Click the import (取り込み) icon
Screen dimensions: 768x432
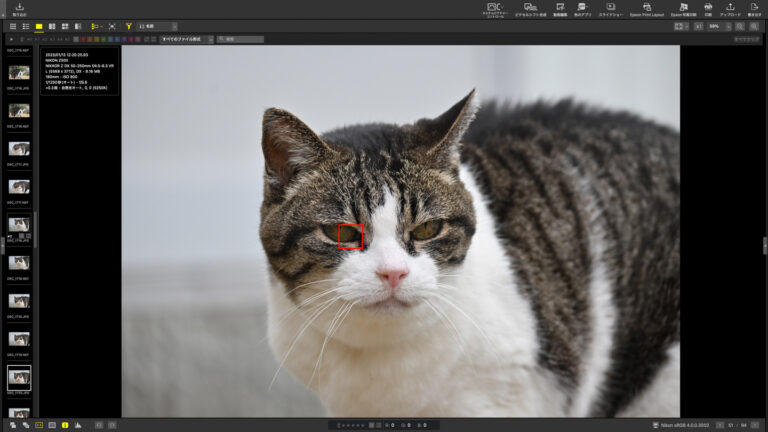click(19, 8)
